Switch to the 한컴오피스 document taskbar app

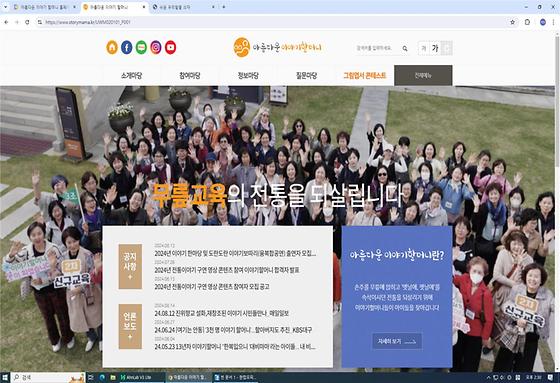click(x=236, y=377)
